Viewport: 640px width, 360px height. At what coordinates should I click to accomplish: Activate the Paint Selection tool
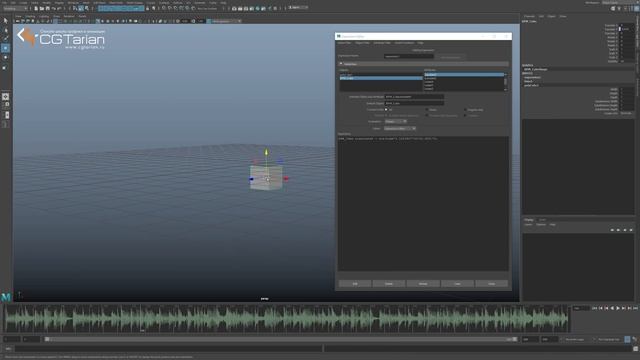pyautogui.click(x=5, y=38)
